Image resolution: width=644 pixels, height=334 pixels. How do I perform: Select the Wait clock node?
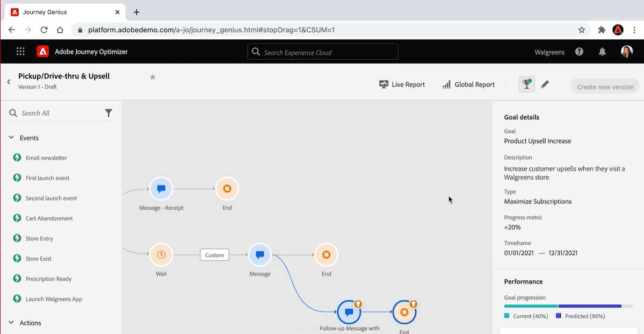click(x=162, y=254)
